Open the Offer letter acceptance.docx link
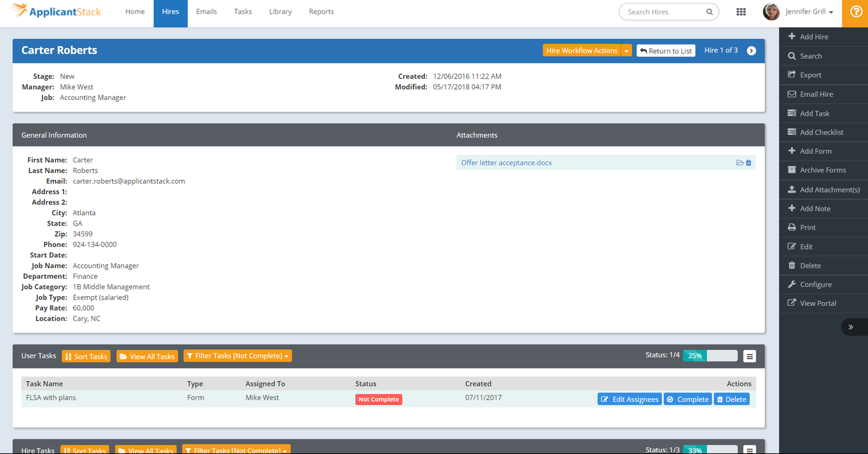This screenshot has width=868, height=454. (506, 163)
